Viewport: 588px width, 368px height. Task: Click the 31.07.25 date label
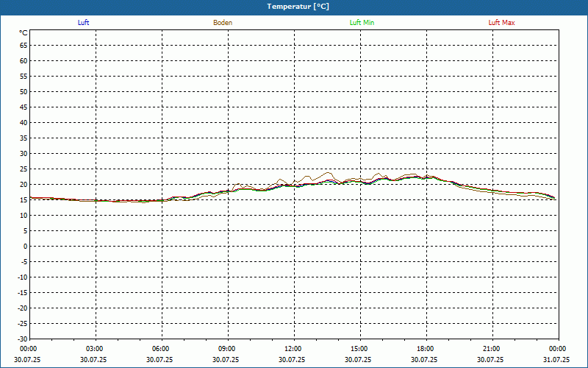coord(556,359)
